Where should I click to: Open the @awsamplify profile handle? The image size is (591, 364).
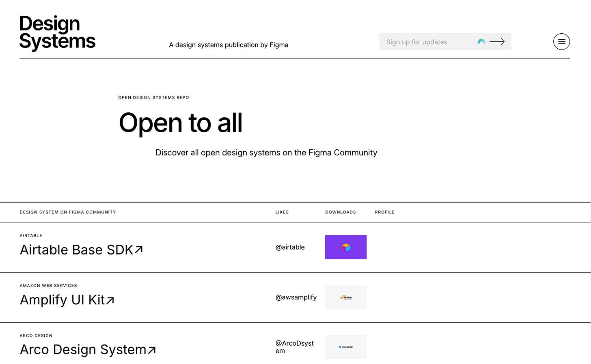(x=296, y=297)
